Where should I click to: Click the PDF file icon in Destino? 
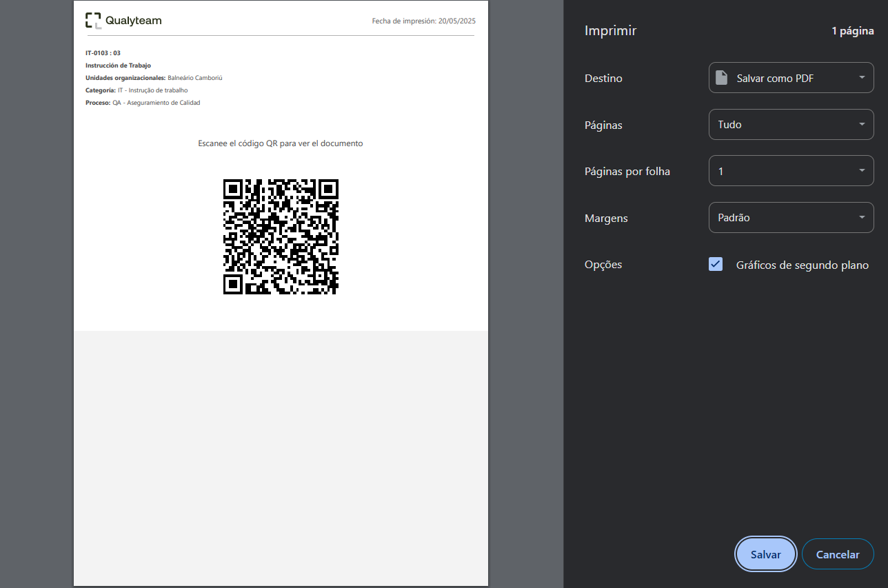click(x=721, y=78)
